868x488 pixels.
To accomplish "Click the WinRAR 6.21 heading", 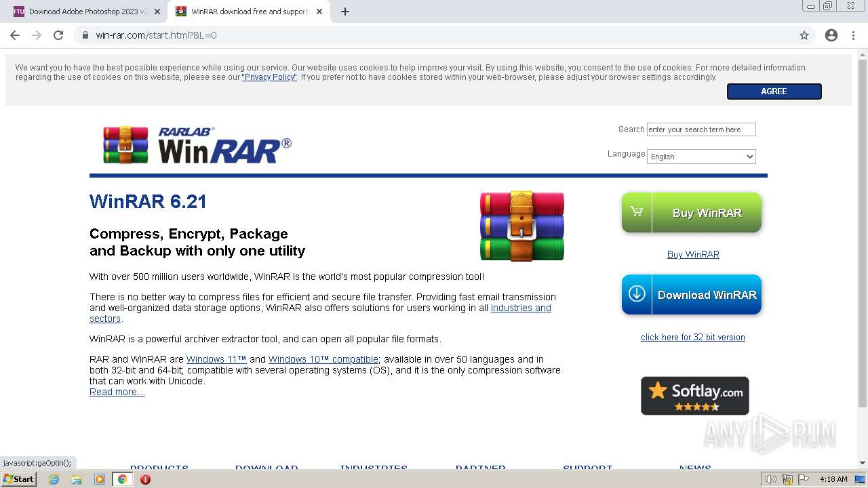I will click(x=148, y=201).
